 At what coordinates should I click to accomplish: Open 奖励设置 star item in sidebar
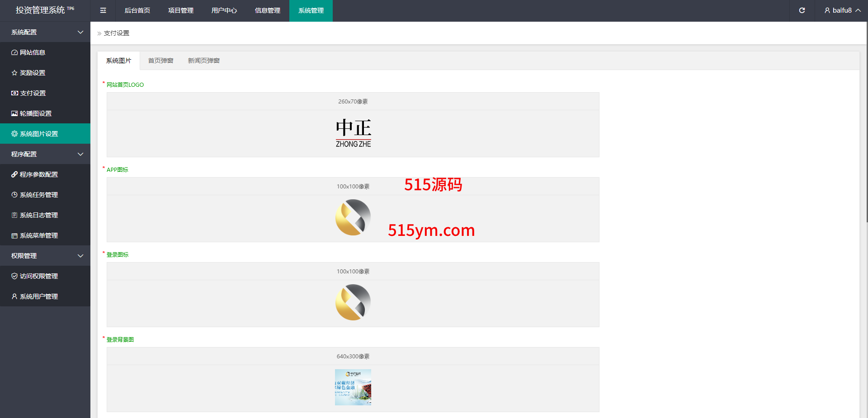[x=33, y=73]
